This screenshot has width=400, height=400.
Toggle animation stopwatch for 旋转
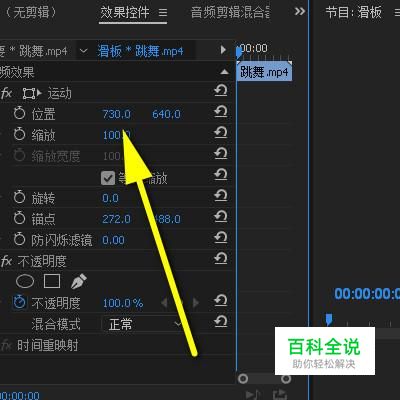click(x=19, y=197)
